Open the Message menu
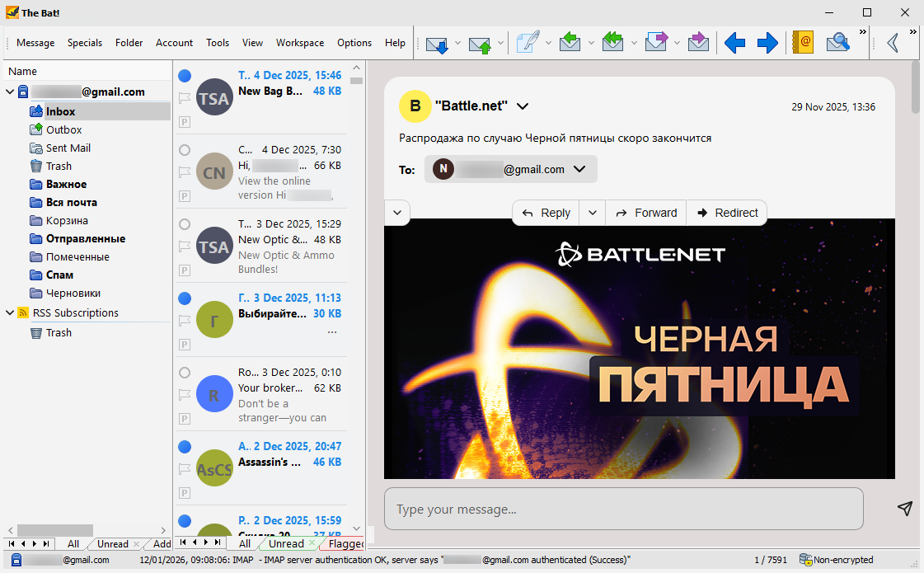 pos(35,42)
